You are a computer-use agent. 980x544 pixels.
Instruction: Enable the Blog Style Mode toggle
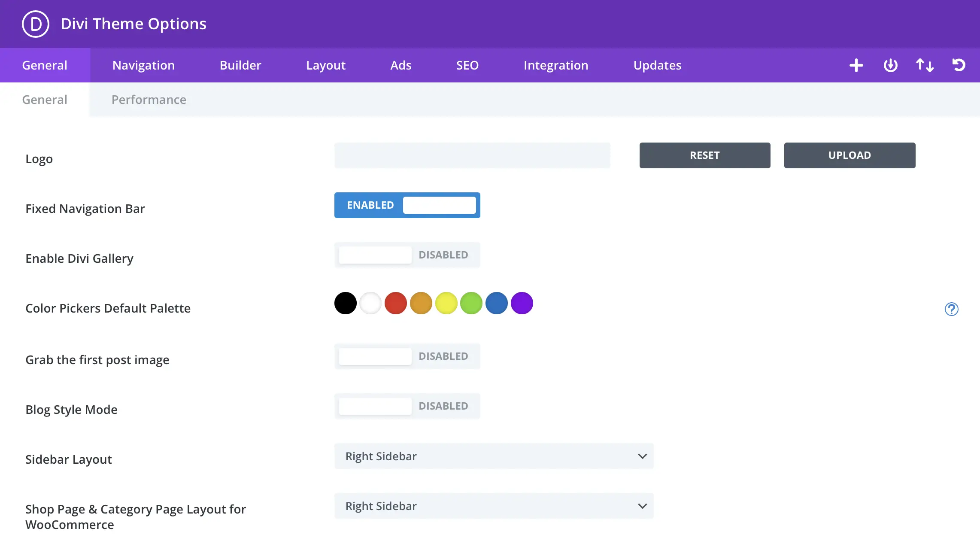coord(407,406)
